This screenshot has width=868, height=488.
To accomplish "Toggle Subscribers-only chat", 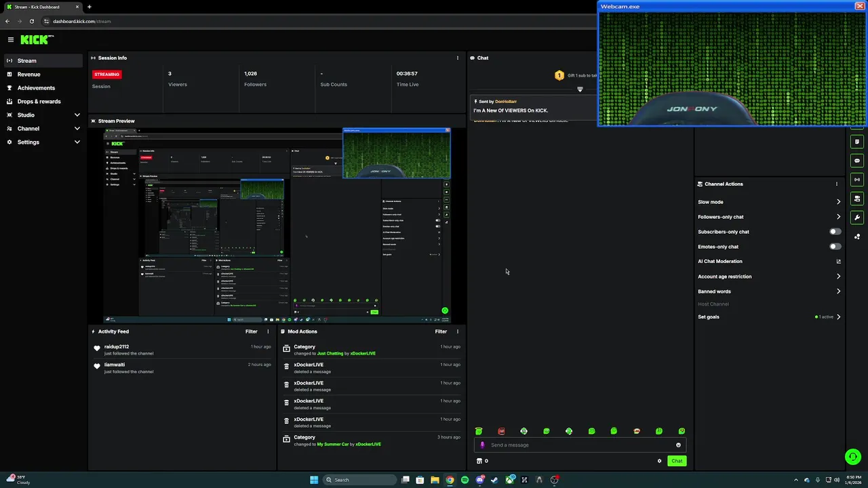I will pos(835,232).
